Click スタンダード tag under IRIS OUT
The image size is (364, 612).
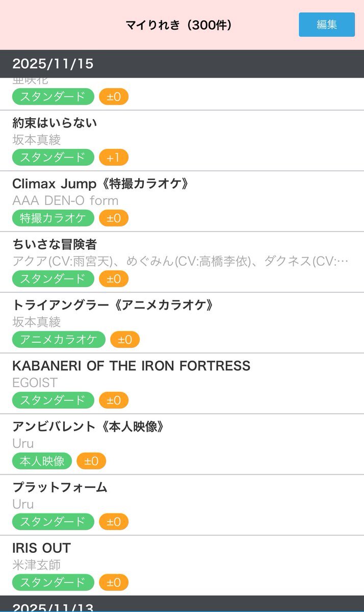coord(53,582)
